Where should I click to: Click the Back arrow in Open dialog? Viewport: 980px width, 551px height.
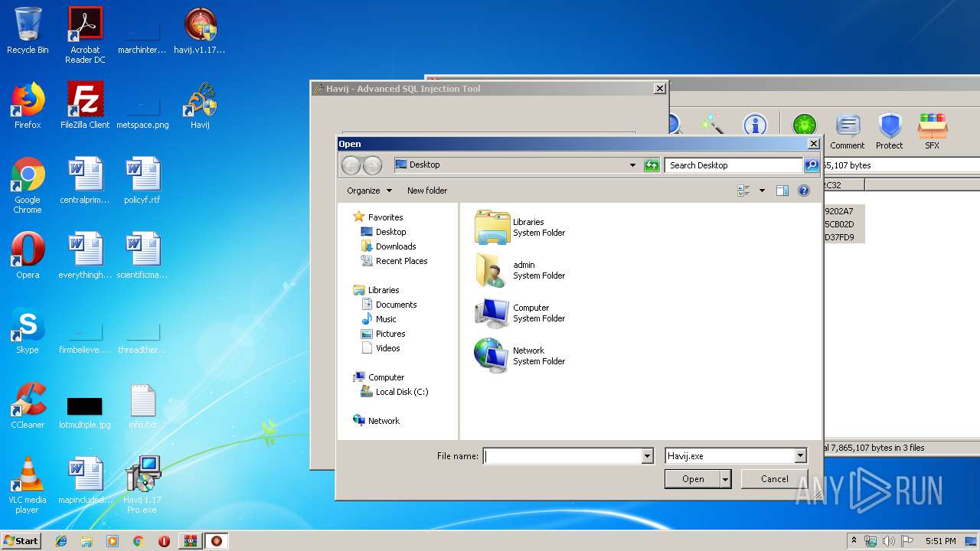click(x=351, y=165)
